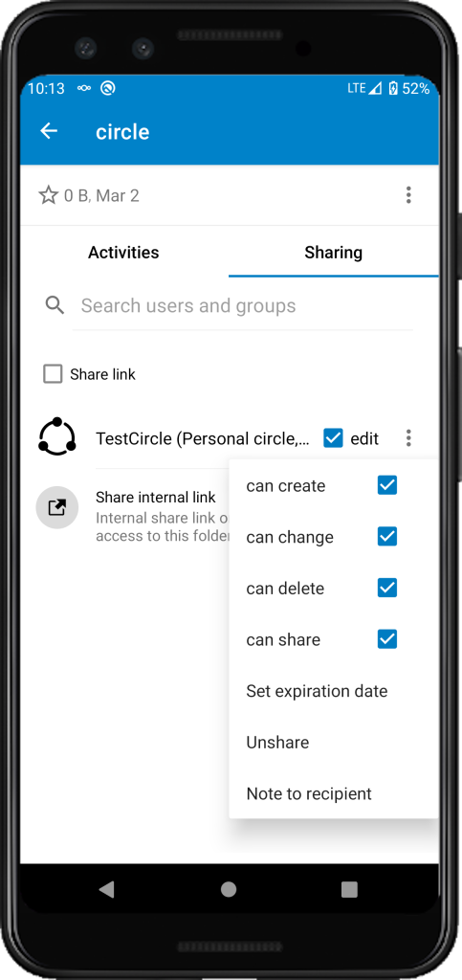Enable the Share link checkbox
Viewport: 462px width, 980px height.
[53, 374]
